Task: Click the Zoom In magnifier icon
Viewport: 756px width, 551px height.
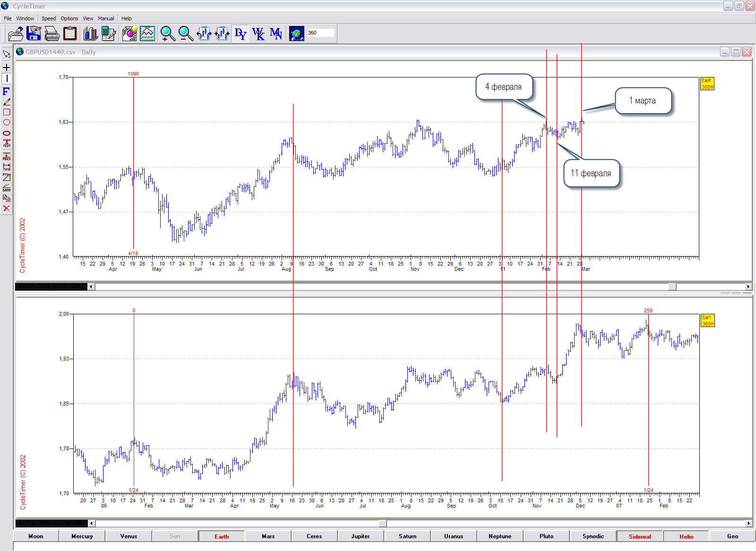Action: pyautogui.click(x=167, y=34)
